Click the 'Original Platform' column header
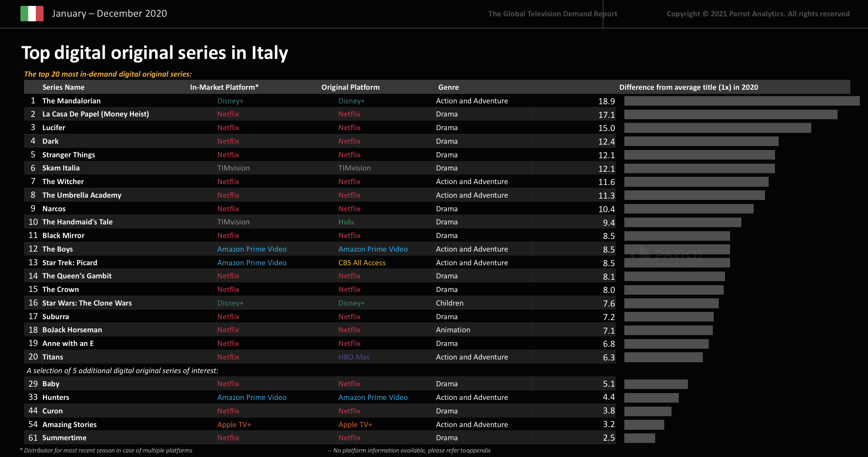This screenshot has height=457, width=868. point(350,87)
